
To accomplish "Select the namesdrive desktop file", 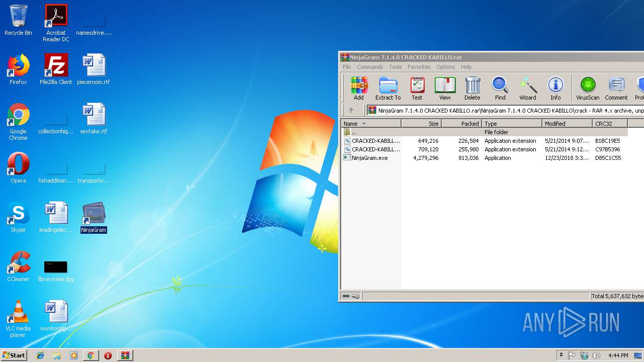I will click(x=94, y=24).
